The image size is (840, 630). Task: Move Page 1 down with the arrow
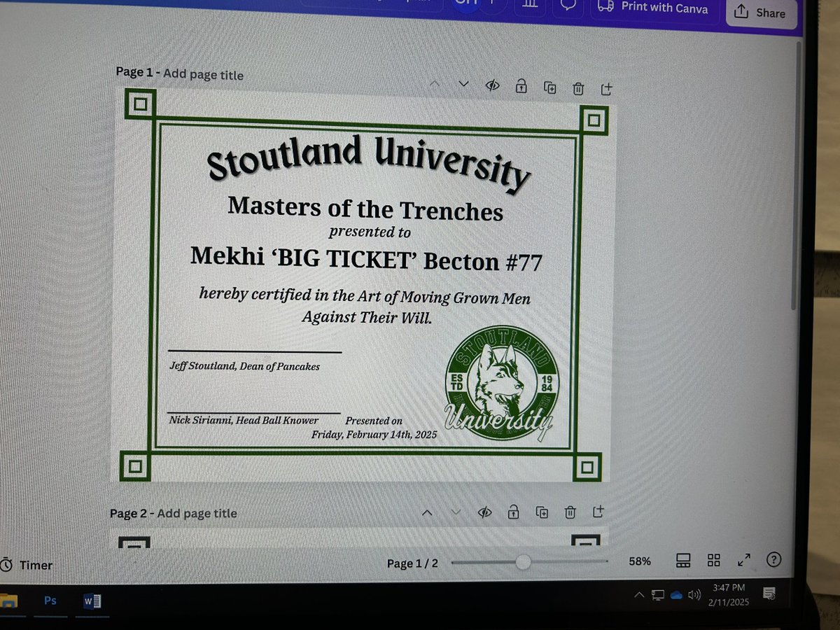[463, 84]
